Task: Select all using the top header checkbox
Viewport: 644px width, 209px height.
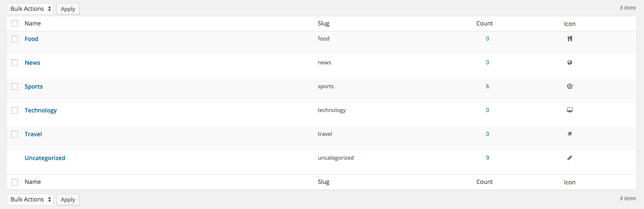Action: (15, 23)
